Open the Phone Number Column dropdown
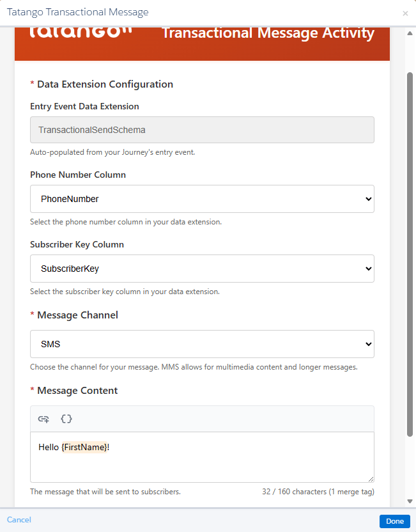 pyautogui.click(x=202, y=199)
